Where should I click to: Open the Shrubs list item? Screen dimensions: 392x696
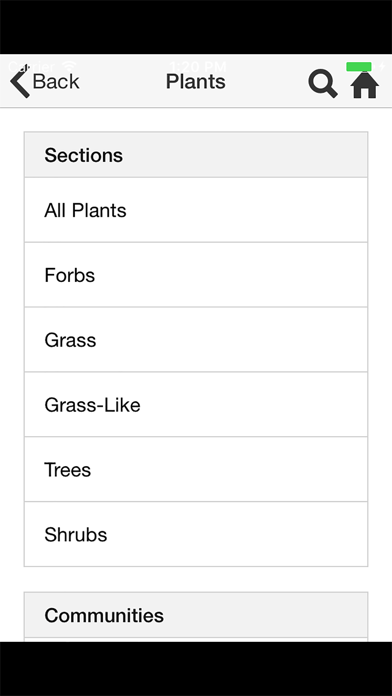pos(196,534)
